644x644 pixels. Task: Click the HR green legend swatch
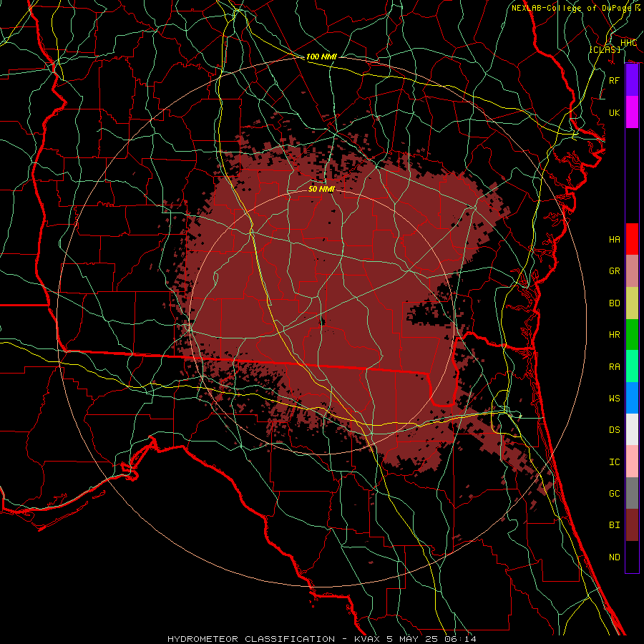point(632,335)
